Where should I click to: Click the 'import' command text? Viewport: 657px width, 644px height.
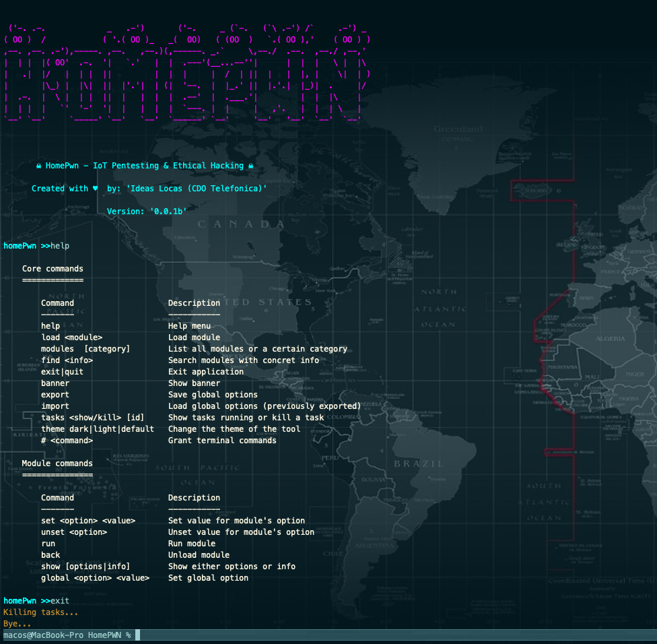pyautogui.click(x=55, y=406)
